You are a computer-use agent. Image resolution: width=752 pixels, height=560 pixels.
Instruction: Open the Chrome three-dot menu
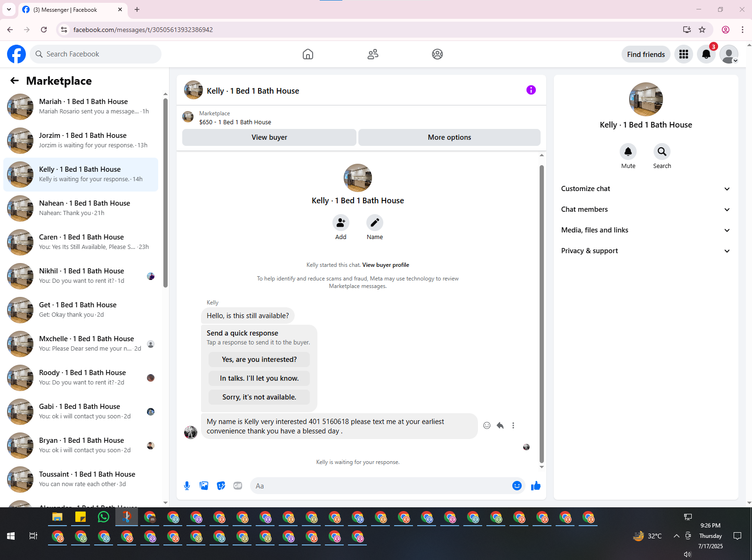743,30
